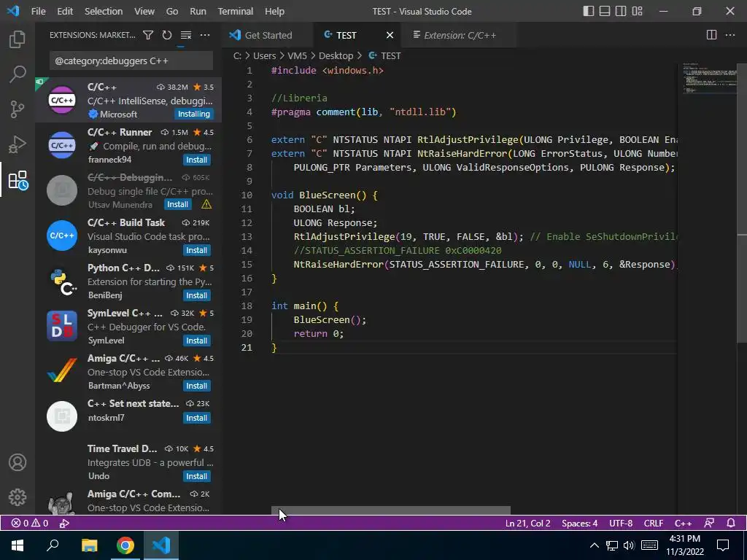Open the Accounts menu icon
Image resolution: width=747 pixels, height=560 pixels.
[x=18, y=462]
